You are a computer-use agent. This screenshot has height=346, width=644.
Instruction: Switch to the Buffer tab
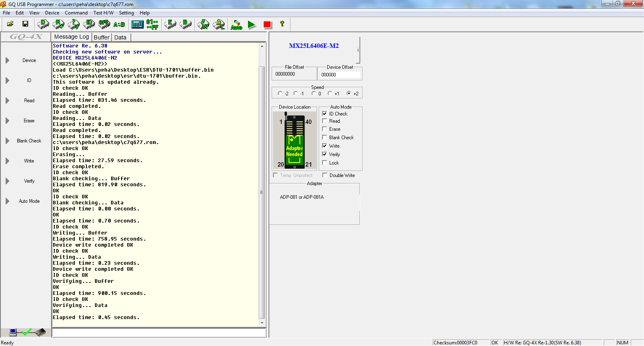[101, 37]
